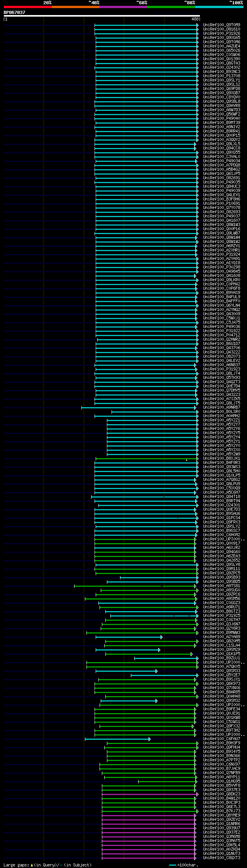
Task: Click the orange ~40% identity legend segment
Action: point(75,7)
